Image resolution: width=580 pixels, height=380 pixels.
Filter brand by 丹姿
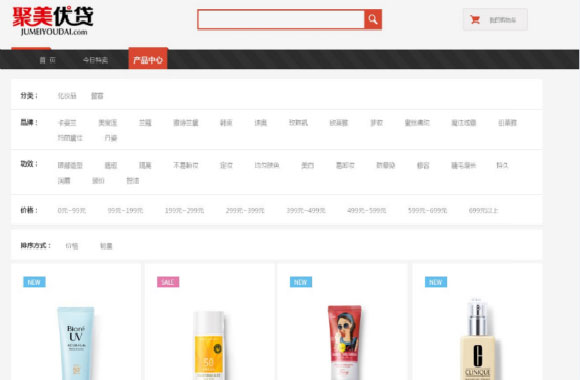[111, 138]
